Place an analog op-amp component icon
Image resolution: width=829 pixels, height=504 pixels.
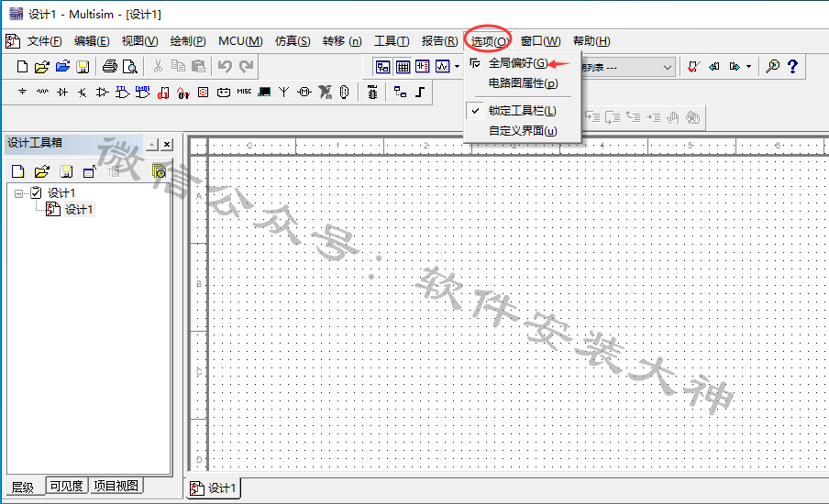(x=102, y=92)
